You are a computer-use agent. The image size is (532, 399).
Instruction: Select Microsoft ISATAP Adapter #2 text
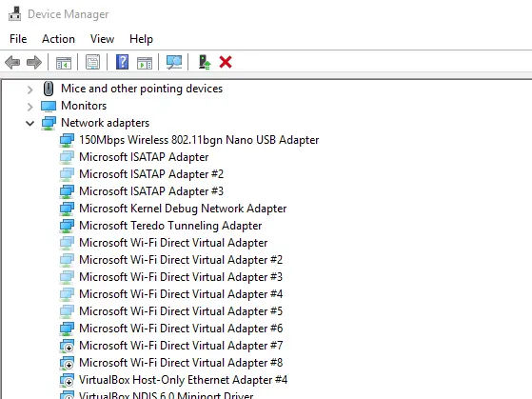(151, 174)
